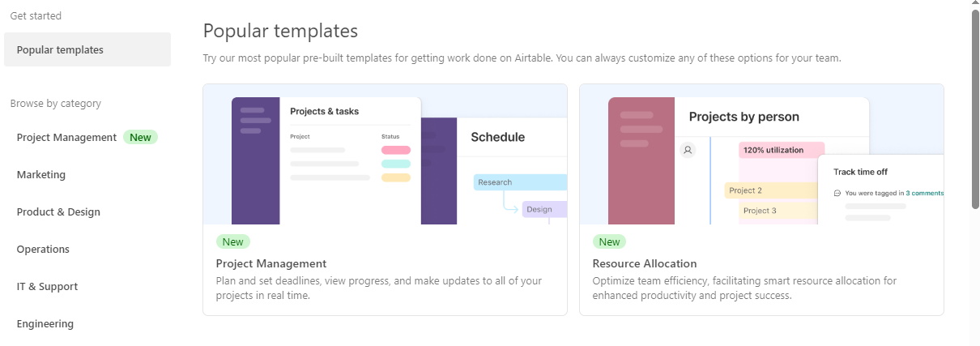Viewport: 980px width, 346px height.
Task: Click the 120% utilization pink bar
Action: coord(781,150)
